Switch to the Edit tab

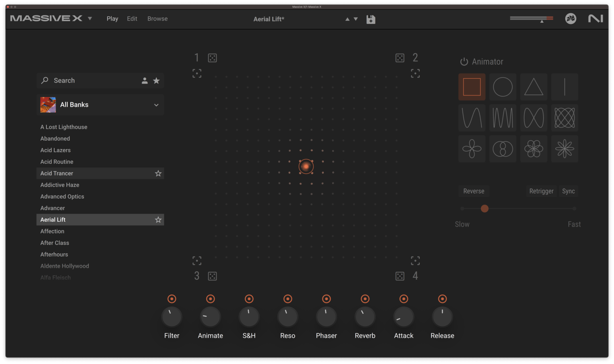(x=132, y=18)
